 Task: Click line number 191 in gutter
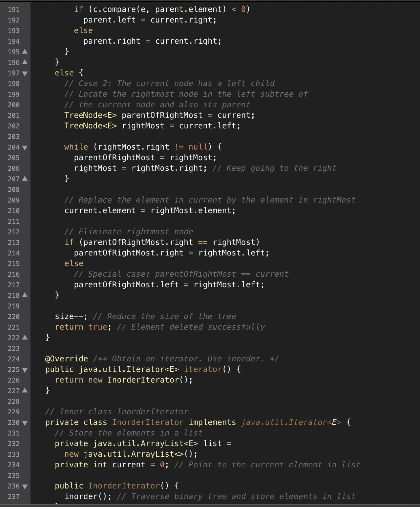(x=14, y=10)
